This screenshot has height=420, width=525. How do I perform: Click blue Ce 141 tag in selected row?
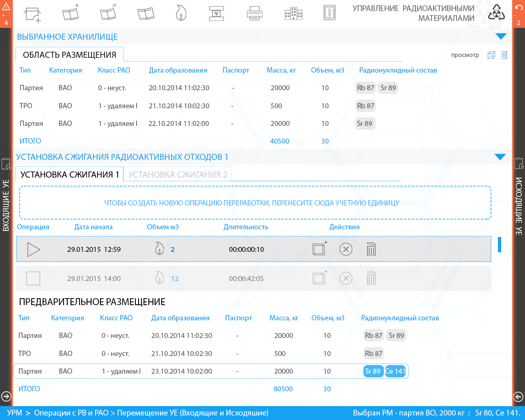click(395, 371)
